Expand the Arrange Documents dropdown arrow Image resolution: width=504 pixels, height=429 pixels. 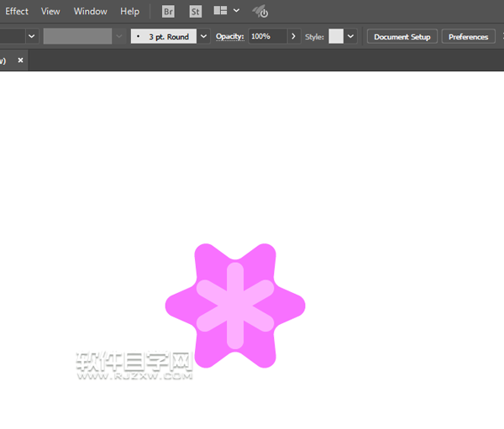coord(236,11)
